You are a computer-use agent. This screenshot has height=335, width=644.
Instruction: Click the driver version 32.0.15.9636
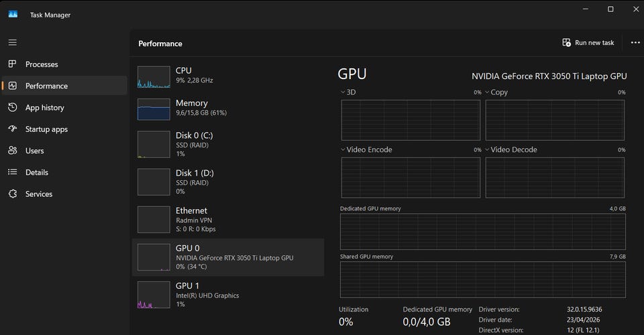[x=584, y=310]
